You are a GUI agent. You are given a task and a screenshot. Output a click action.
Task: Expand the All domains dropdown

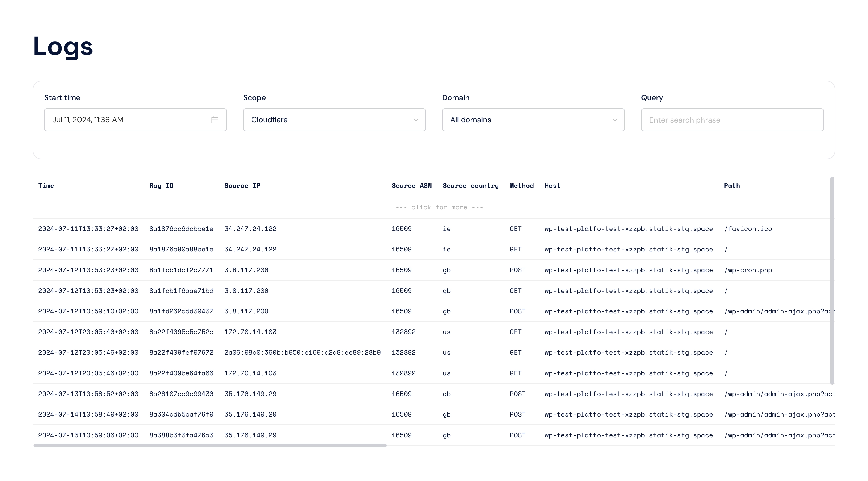(533, 120)
